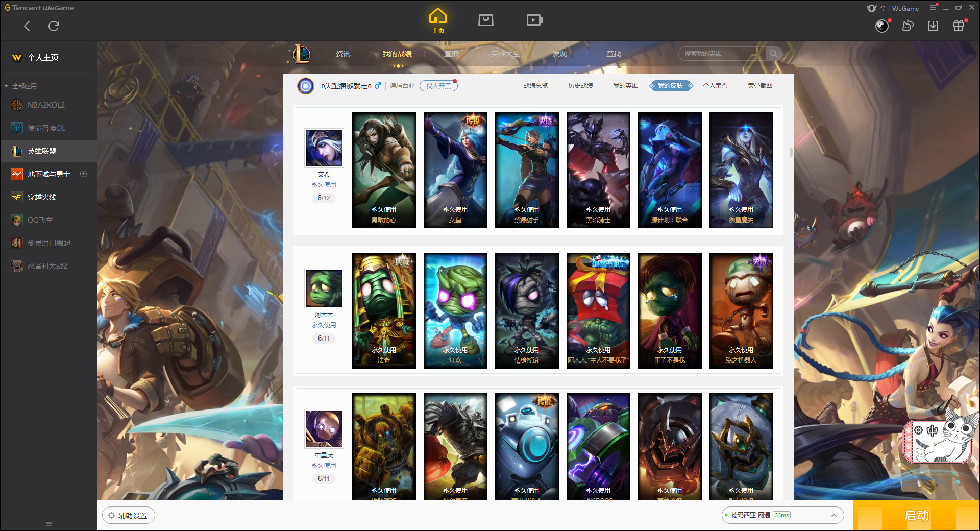Refresh the page with the reload icon
The width and height of the screenshot is (980, 531).
54,26
